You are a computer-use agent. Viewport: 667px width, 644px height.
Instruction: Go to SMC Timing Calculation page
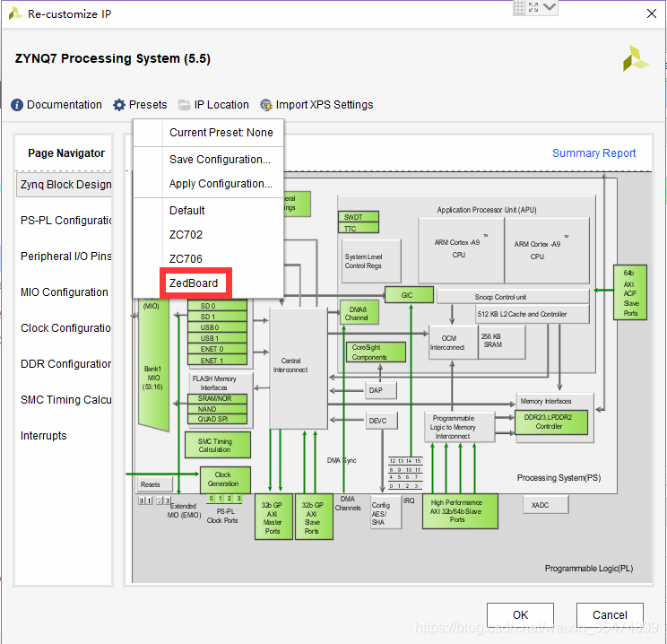point(65,400)
